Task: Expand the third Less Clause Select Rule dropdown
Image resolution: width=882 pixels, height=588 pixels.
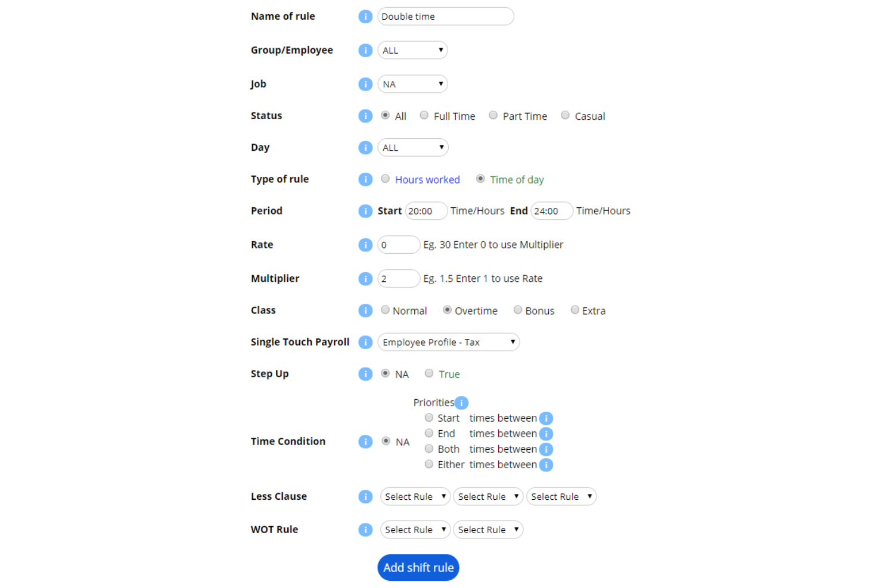Action: (561, 497)
